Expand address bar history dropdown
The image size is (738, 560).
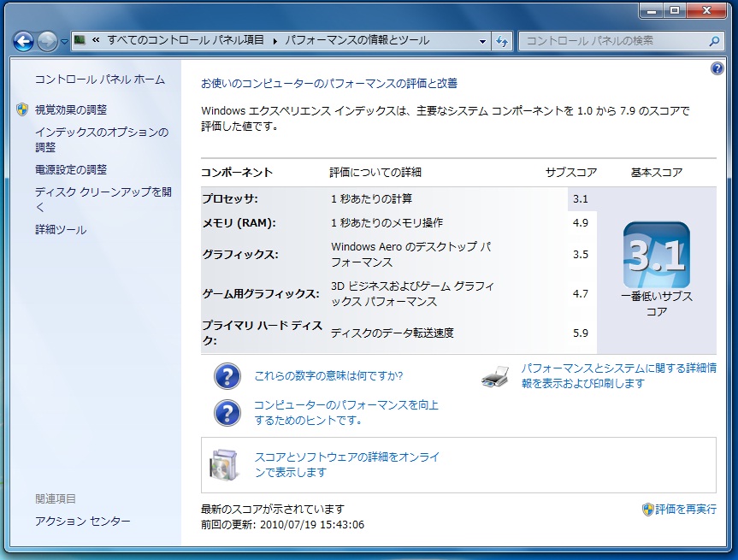482,41
